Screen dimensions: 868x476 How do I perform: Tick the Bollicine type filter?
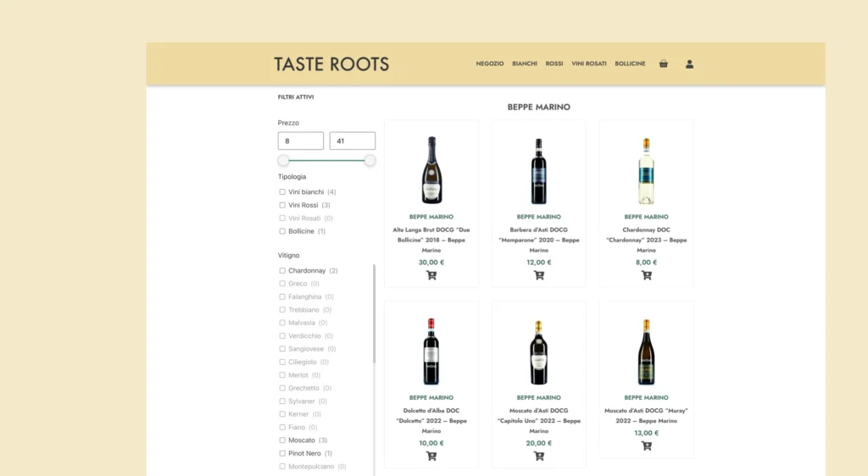point(282,231)
